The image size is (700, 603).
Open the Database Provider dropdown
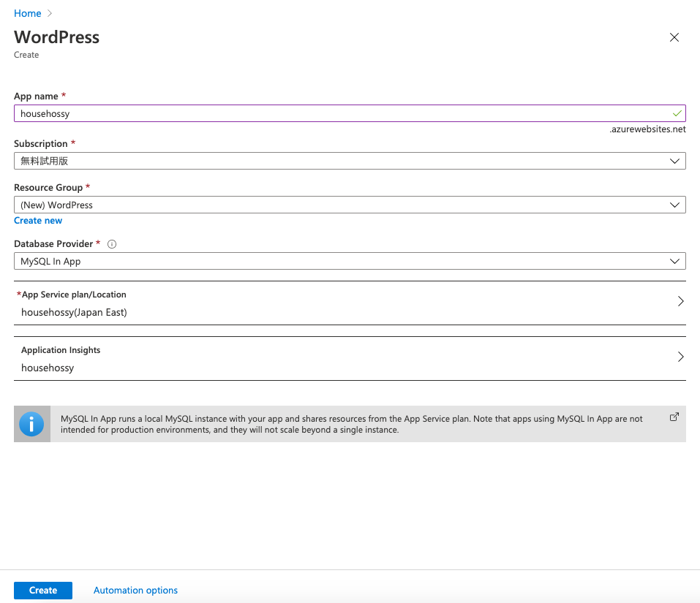(x=350, y=262)
